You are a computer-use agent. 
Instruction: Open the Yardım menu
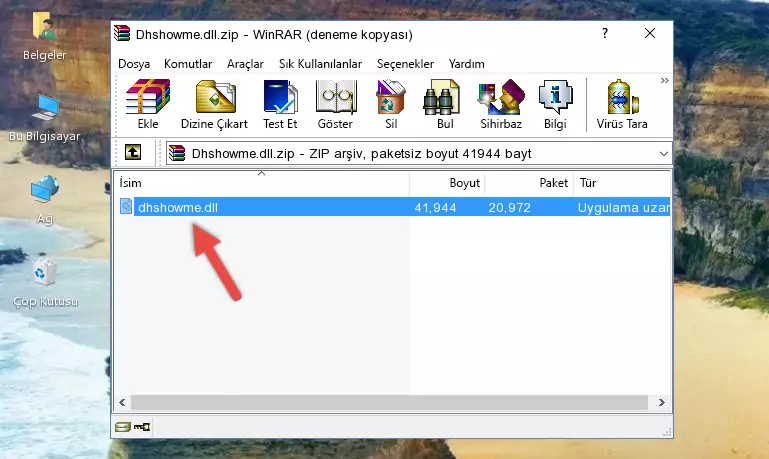[466, 64]
